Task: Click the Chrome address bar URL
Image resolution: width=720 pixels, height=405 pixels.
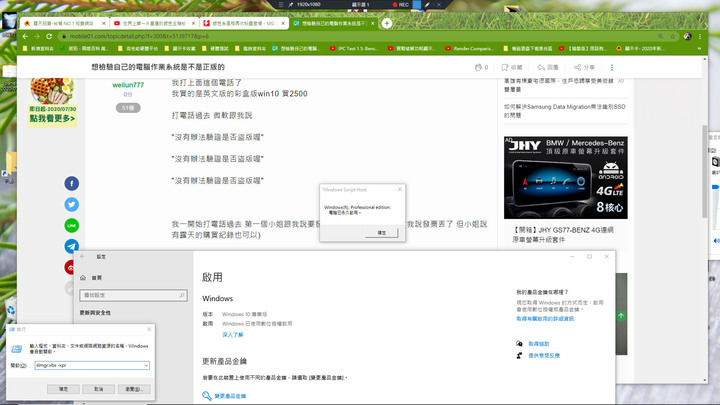Action: click(x=139, y=36)
